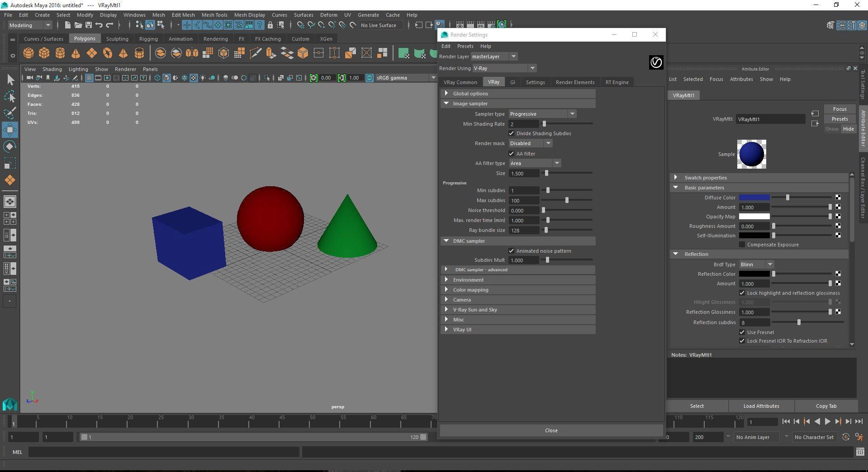This screenshot has width=868, height=472.
Task: Click the Maya logo icon in sidebar
Action: tap(10, 404)
